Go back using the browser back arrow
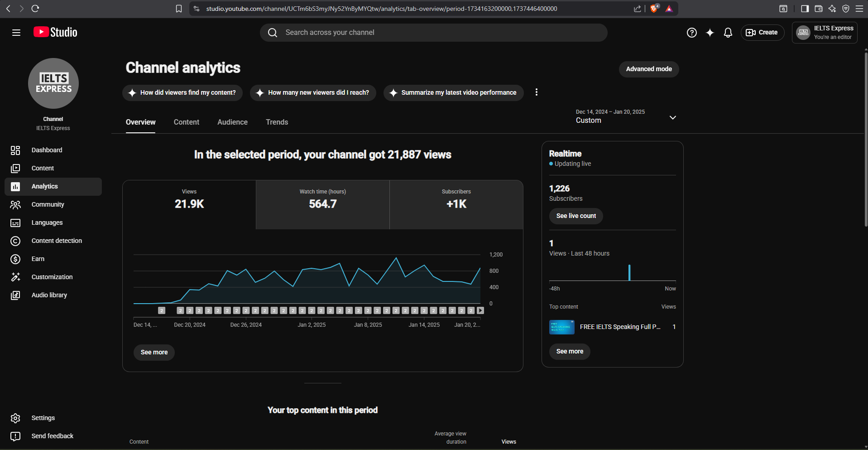The width and height of the screenshot is (868, 450). (x=8, y=9)
